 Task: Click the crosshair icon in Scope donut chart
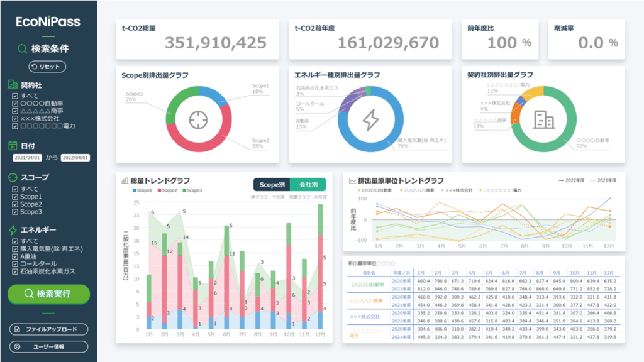point(197,119)
